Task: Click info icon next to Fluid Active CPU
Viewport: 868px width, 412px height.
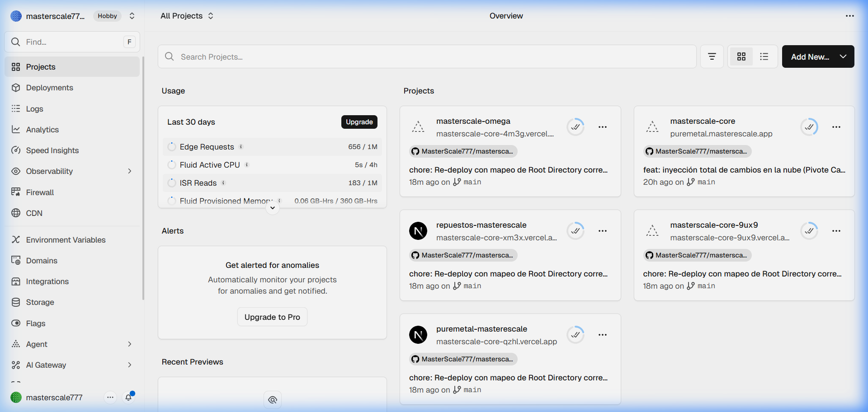Action: click(x=247, y=165)
